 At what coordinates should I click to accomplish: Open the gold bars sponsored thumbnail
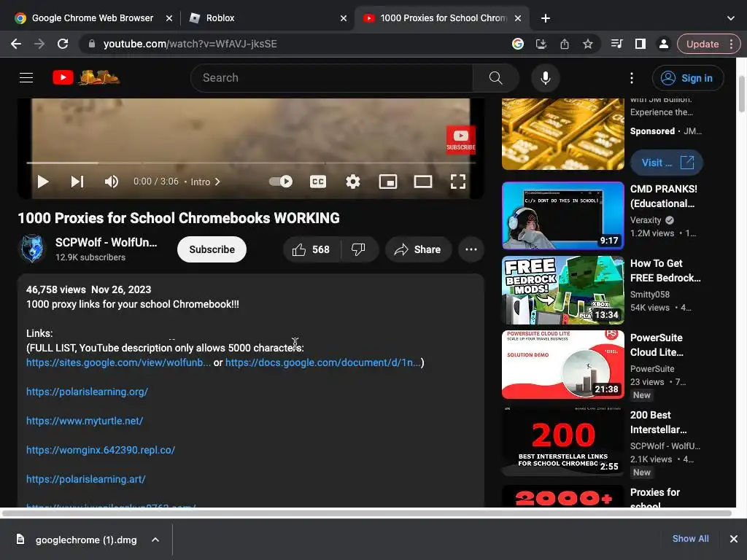[x=563, y=134]
